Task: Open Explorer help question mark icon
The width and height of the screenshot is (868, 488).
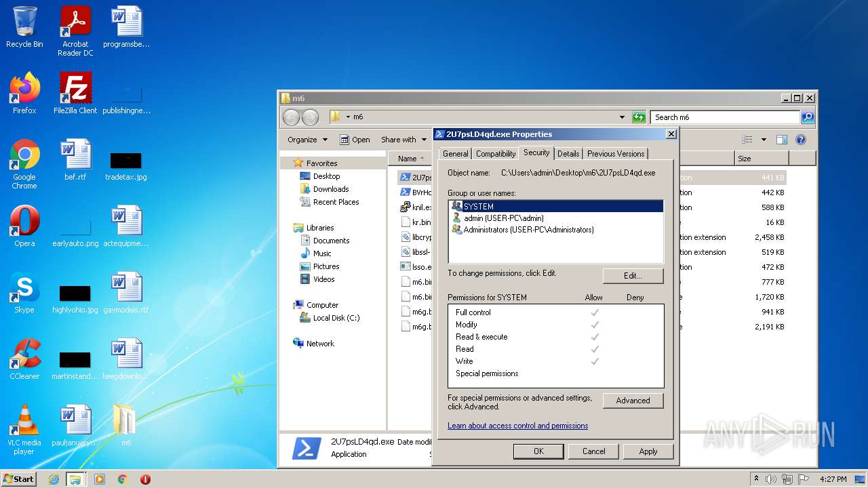Action: click(x=801, y=140)
